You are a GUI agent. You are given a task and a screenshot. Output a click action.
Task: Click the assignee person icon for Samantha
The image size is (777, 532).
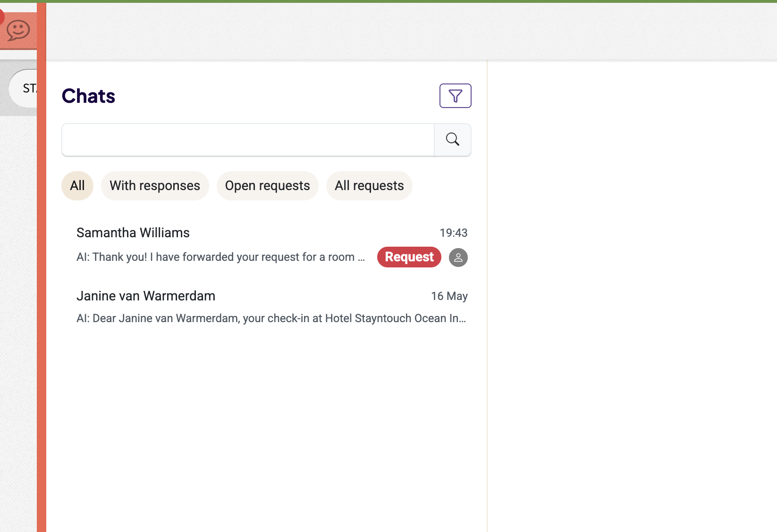458,258
